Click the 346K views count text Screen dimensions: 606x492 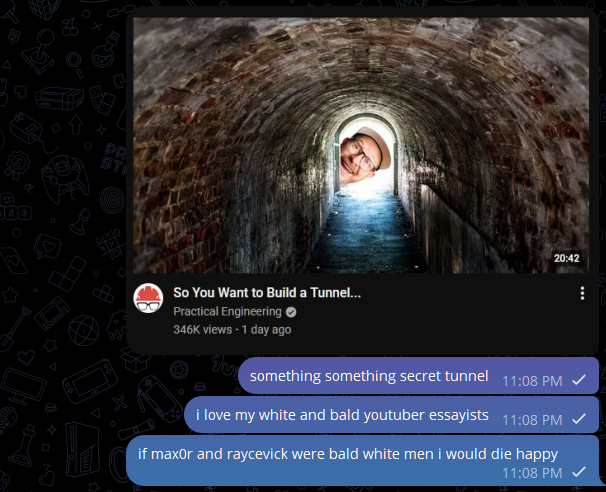pyautogui.click(x=202, y=329)
